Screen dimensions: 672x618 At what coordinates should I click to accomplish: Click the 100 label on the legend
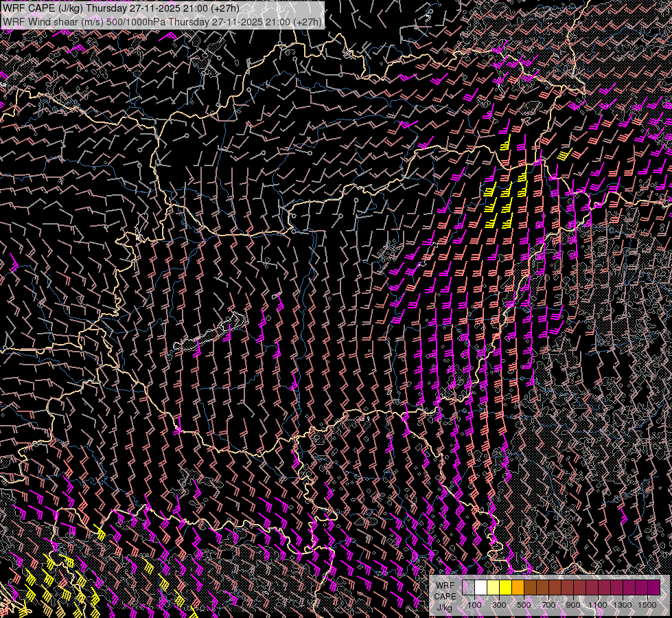pos(474,605)
